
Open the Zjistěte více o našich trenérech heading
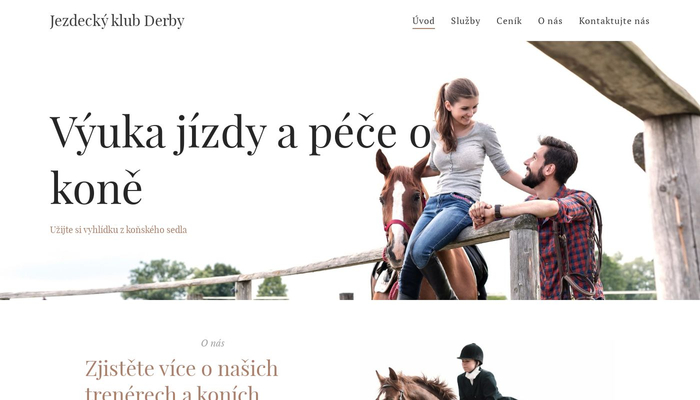181,379
